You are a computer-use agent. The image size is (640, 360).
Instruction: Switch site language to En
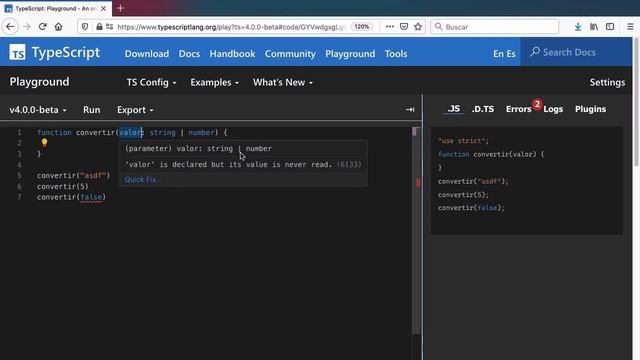click(498, 54)
